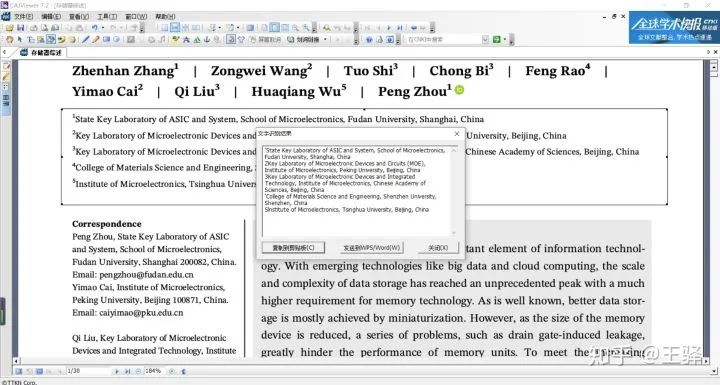
Task: Click the anchor icon in toolbar
Action: tap(207, 40)
